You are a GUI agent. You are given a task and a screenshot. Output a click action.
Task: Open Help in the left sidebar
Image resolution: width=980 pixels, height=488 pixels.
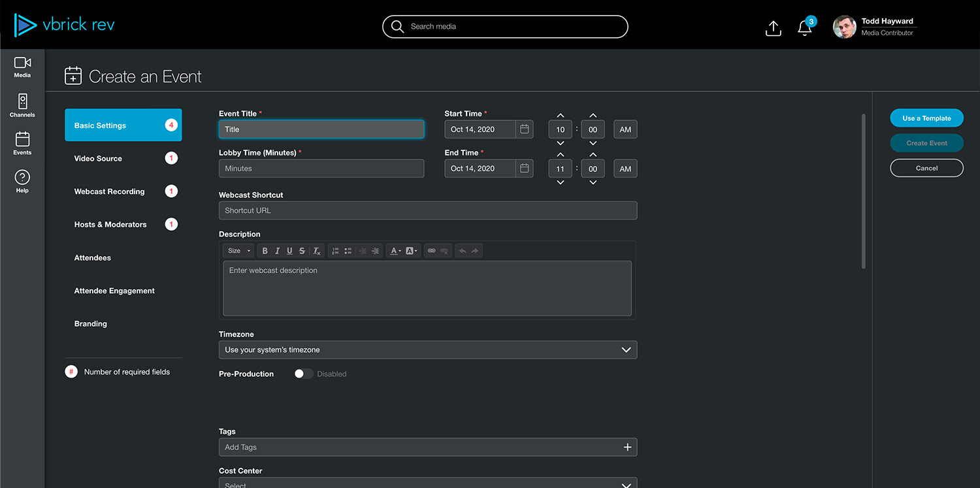point(22,181)
